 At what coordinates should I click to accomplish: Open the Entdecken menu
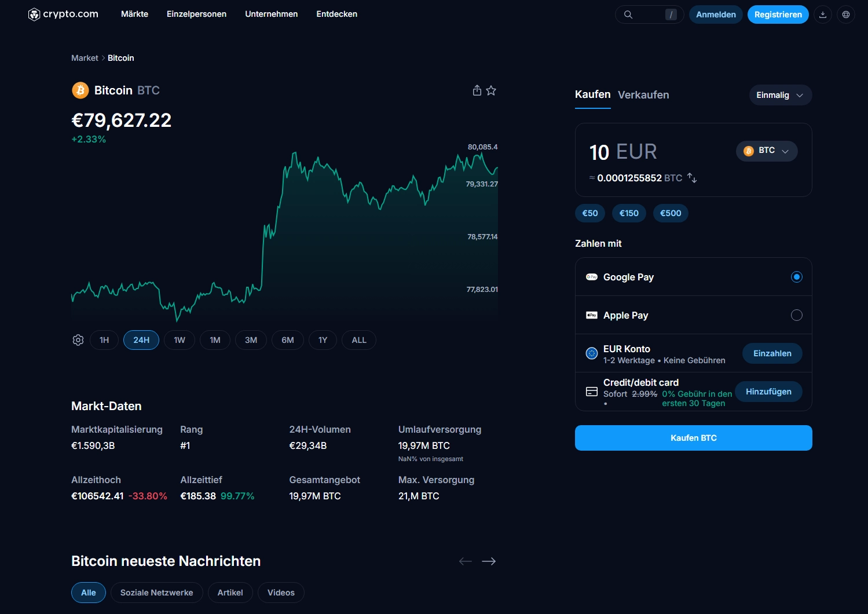pos(336,14)
